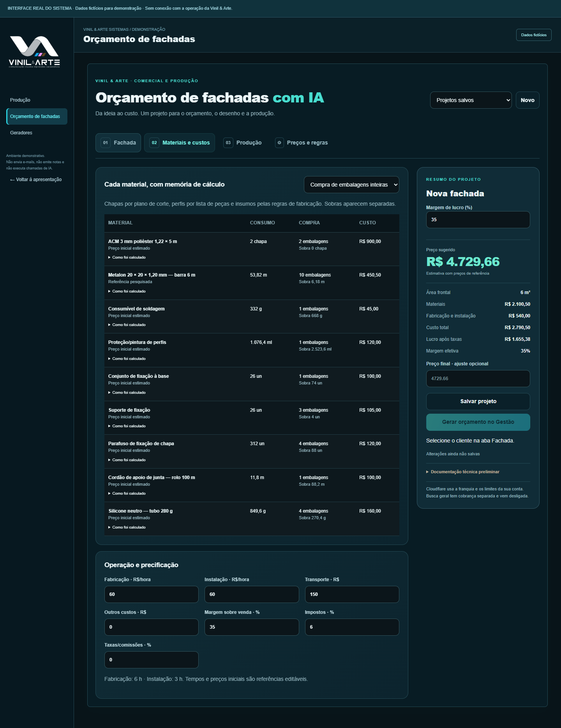Expand Como foi calculado for Proteção/pintura de perfis
The image size is (561, 728).
[127, 359]
